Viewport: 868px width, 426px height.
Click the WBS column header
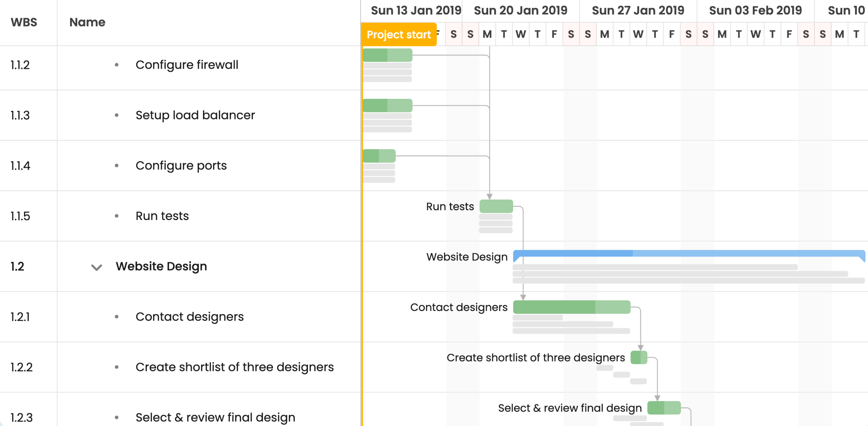coord(24,22)
